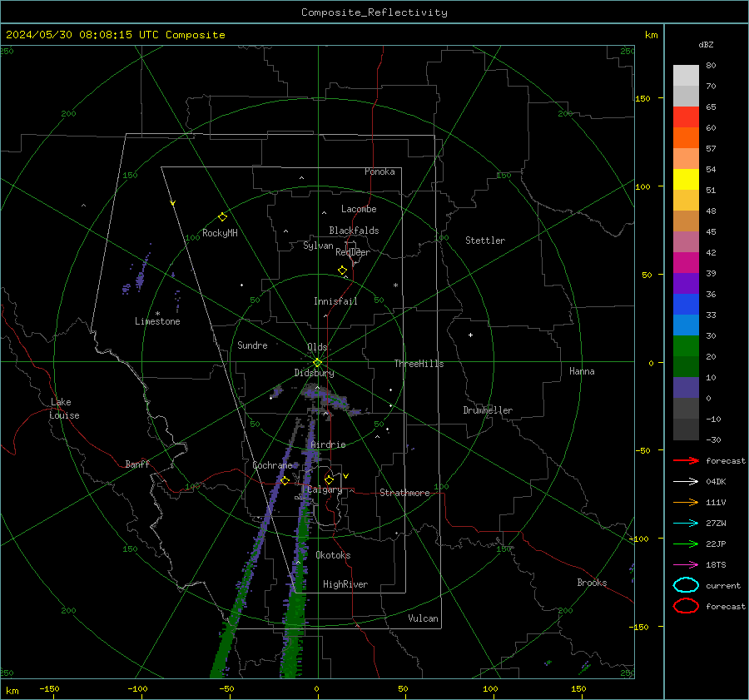
Task: Select the light gray 80 dBZ swatch
Action: (x=686, y=75)
